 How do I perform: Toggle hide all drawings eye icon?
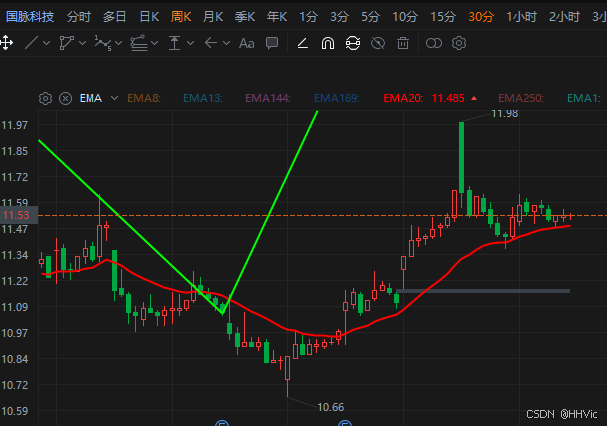(x=378, y=43)
